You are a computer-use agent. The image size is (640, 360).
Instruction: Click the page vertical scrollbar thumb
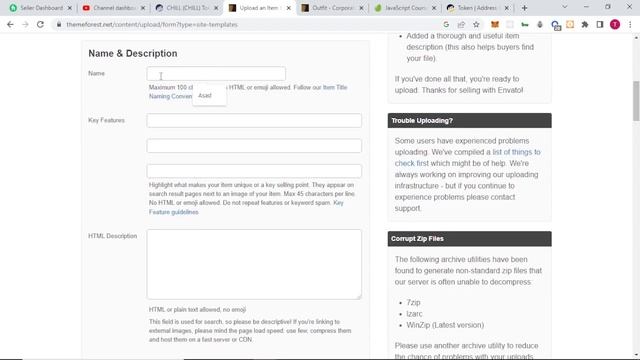636,101
